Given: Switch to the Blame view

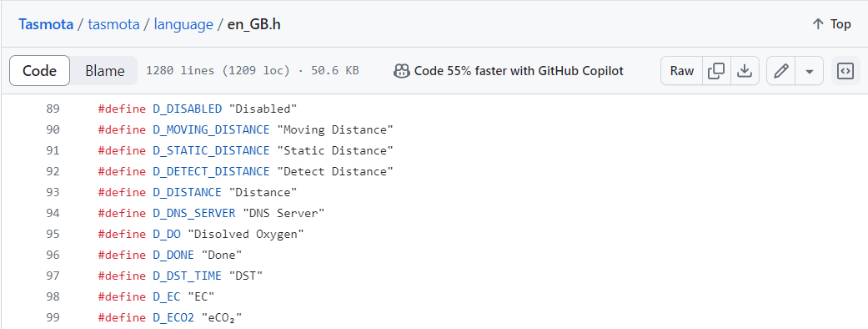Looking at the screenshot, I should 104,71.
